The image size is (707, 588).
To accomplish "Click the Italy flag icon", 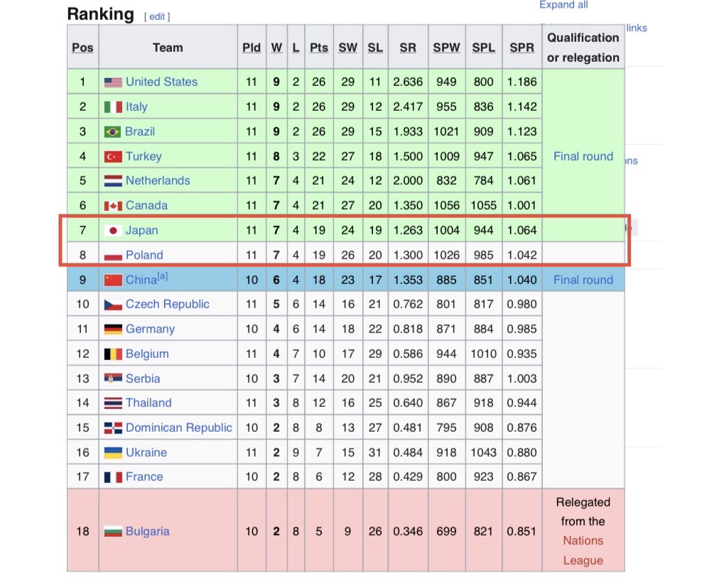I will pos(113,107).
